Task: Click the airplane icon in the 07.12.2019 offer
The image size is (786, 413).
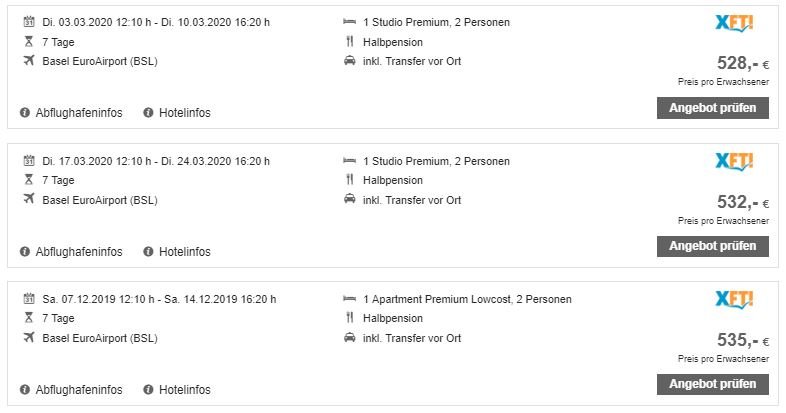Action: click(28, 337)
